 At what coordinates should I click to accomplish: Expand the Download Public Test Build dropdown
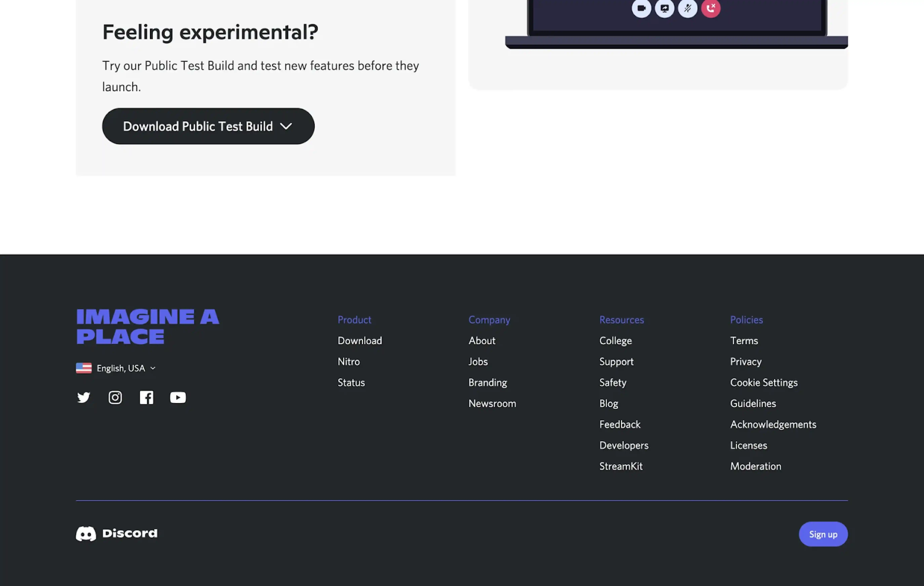tap(208, 126)
